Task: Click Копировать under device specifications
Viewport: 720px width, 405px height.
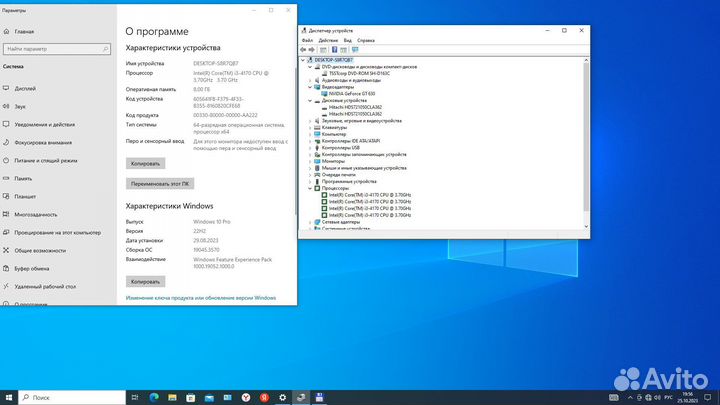Action: tap(146, 163)
